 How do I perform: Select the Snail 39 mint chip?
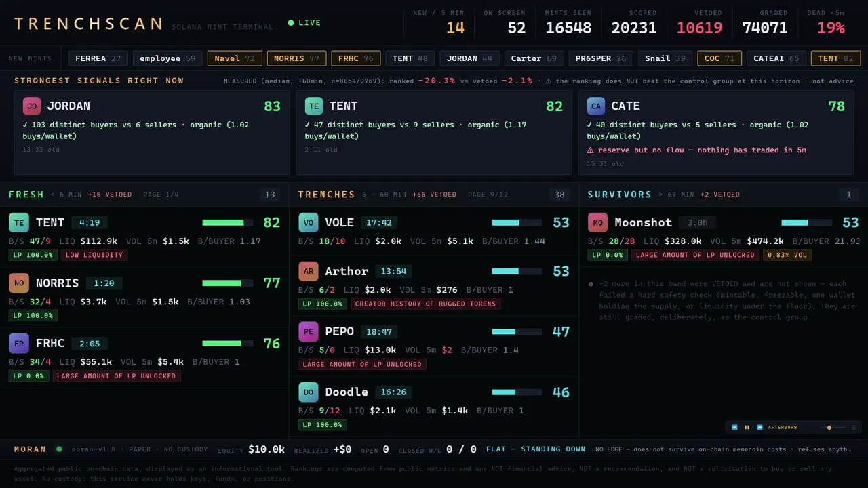point(665,58)
